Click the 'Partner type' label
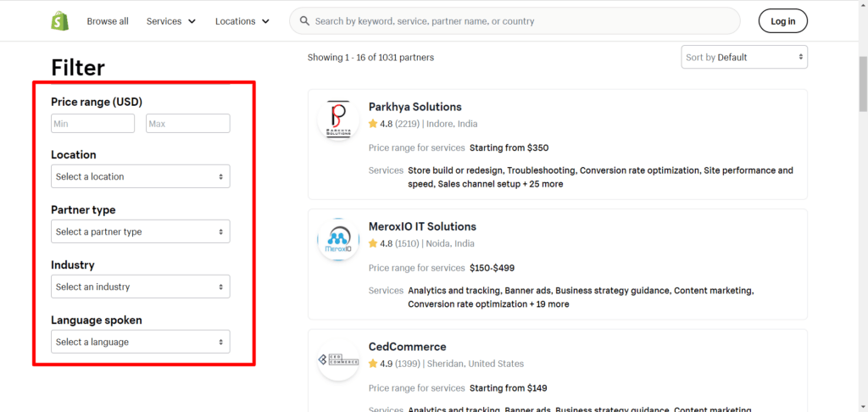 click(x=83, y=210)
